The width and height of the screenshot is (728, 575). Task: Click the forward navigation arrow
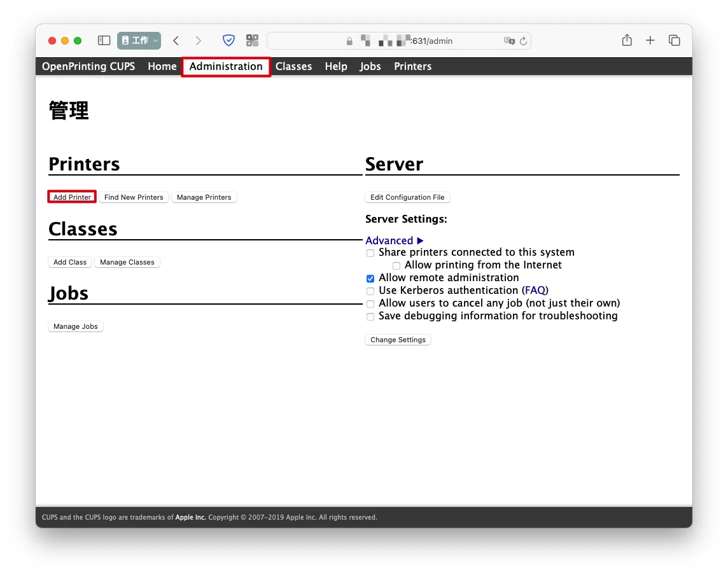point(198,41)
